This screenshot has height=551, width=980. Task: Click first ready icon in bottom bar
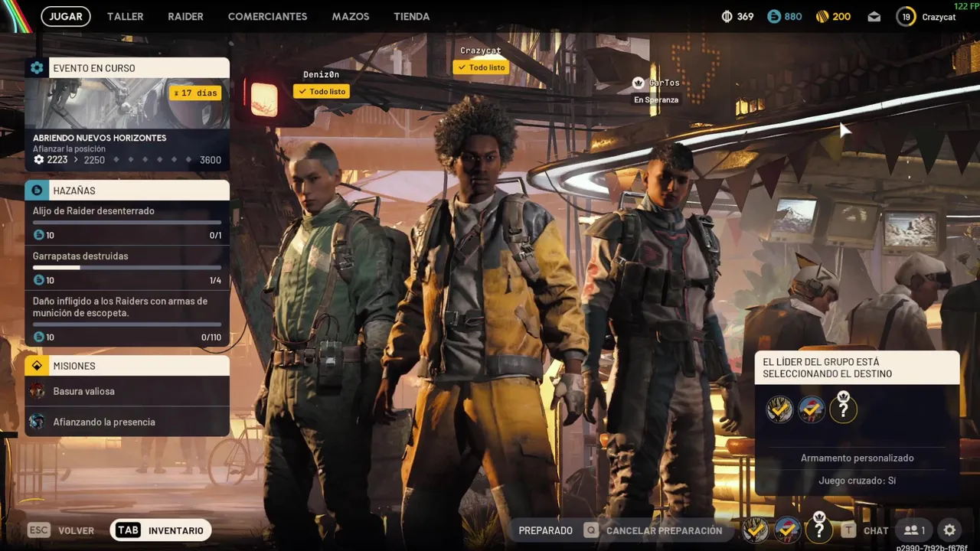click(756, 530)
